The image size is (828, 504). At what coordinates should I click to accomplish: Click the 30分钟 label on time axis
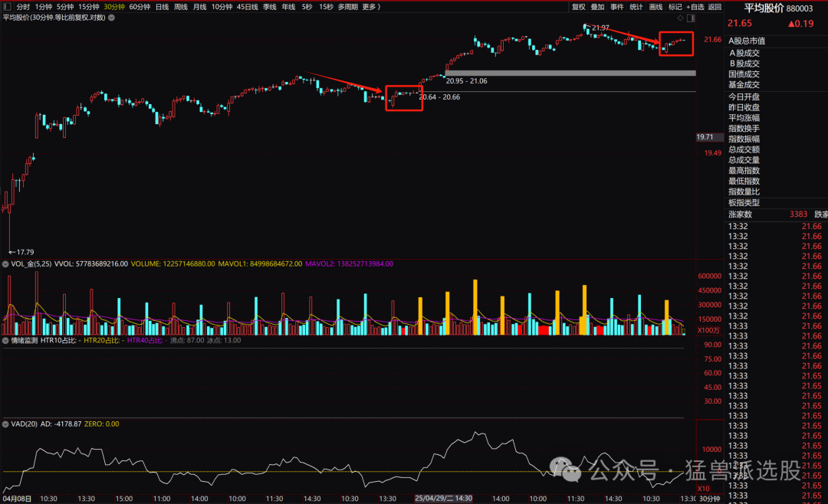pos(710,499)
